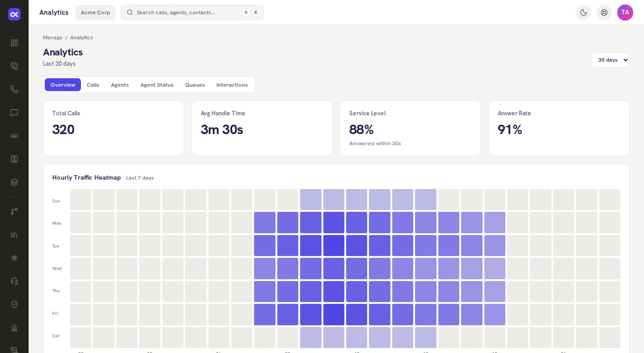Switch to the Interactions tab

tap(232, 85)
